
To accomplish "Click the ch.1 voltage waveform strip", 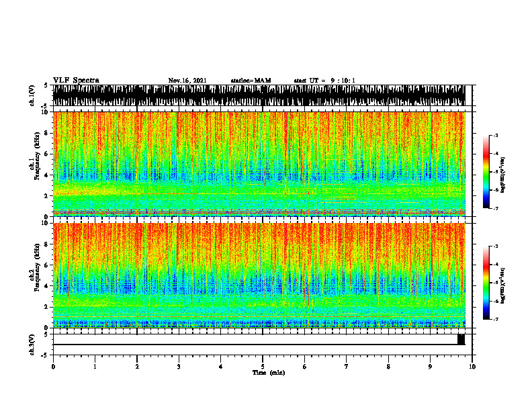I will click(259, 95).
